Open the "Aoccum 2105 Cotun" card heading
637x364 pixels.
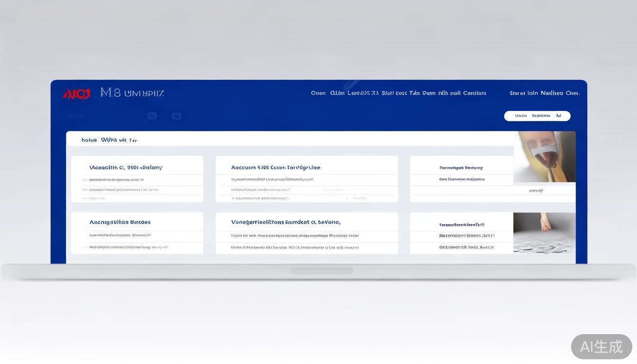275,168
